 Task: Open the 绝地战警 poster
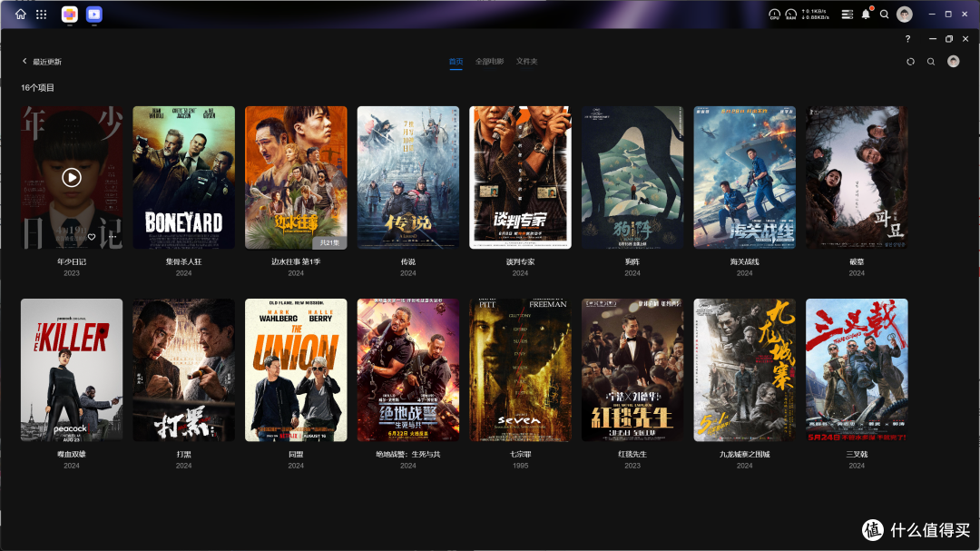click(x=408, y=370)
